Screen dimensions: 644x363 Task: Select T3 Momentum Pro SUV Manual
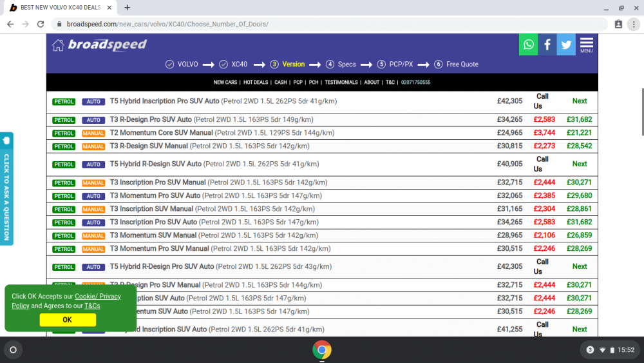pos(220,249)
